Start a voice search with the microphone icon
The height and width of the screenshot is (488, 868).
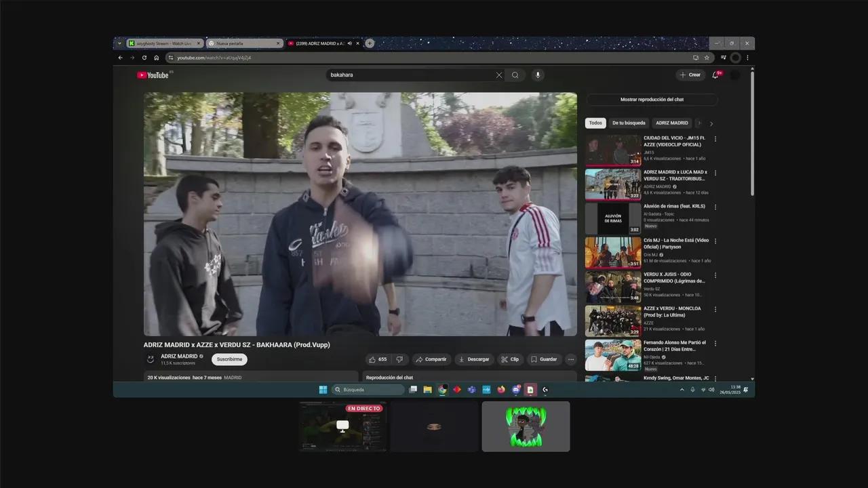tap(537, 75)
